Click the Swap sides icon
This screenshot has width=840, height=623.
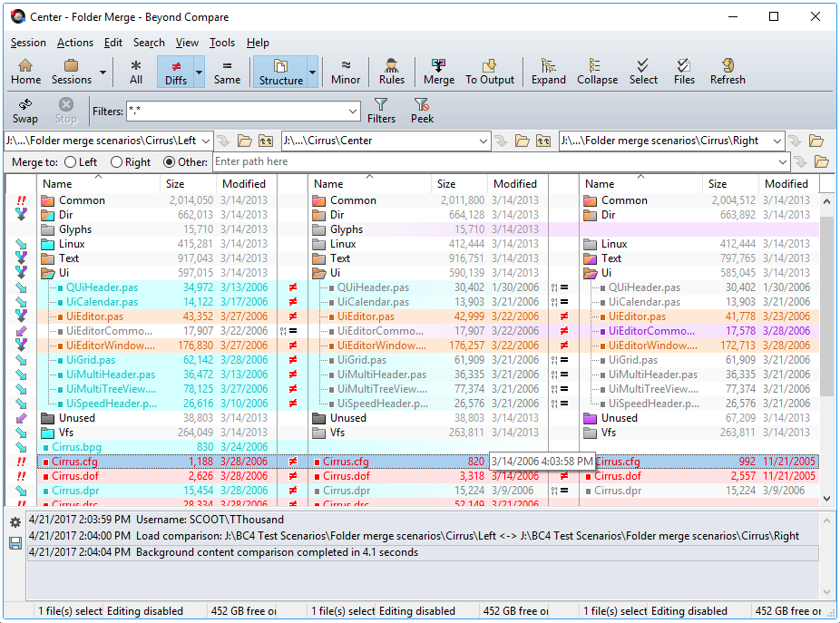point(25,111)
